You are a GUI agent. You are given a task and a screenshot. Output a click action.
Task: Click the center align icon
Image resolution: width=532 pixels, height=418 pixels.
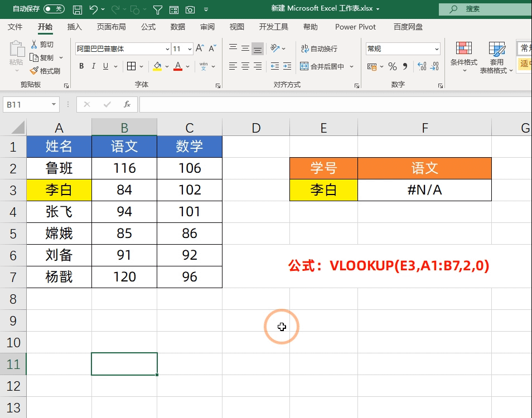click(x=245, y=66)
